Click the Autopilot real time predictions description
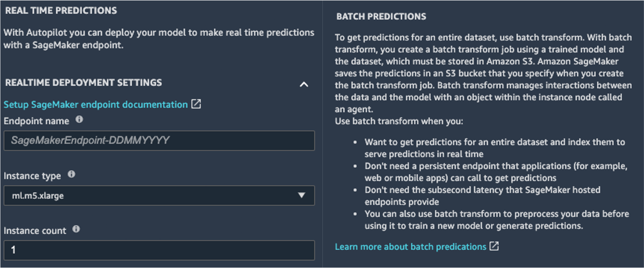The height and width of the screenshot is (268, 644). 159,38
